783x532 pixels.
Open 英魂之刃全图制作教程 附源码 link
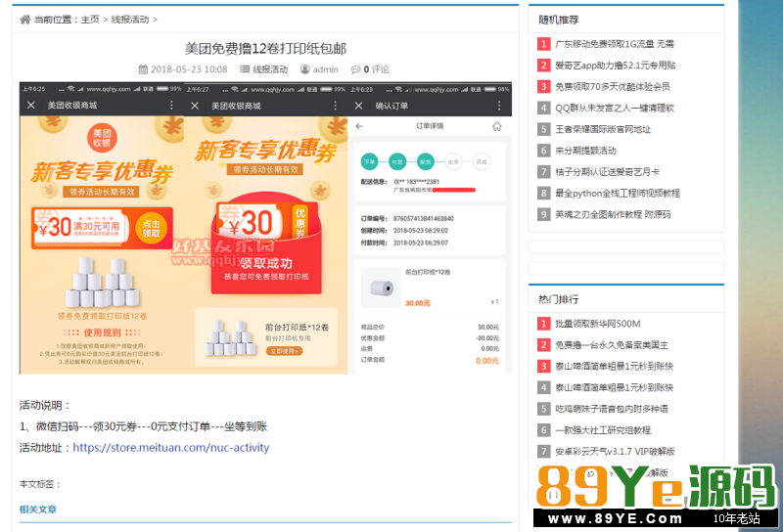[x=613, y=214]
